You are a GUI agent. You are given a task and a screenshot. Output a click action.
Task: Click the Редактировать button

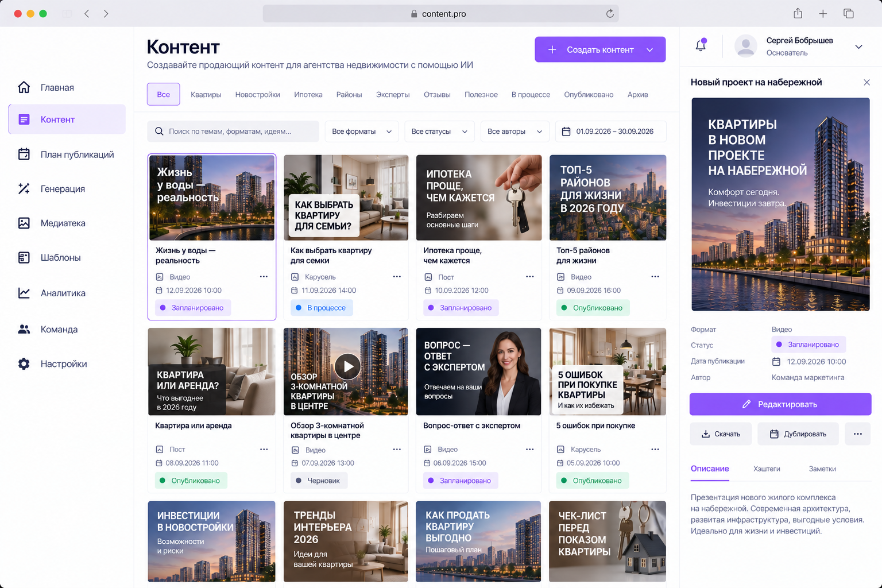point(780,404)
